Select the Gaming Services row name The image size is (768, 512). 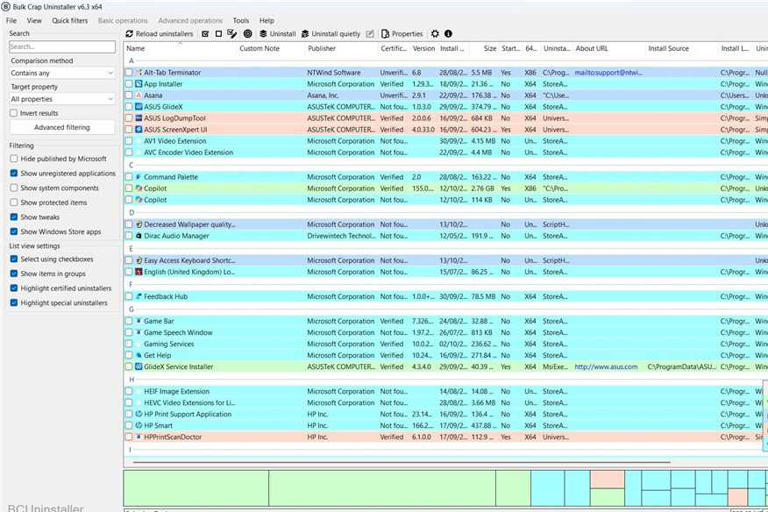[169, 344]
